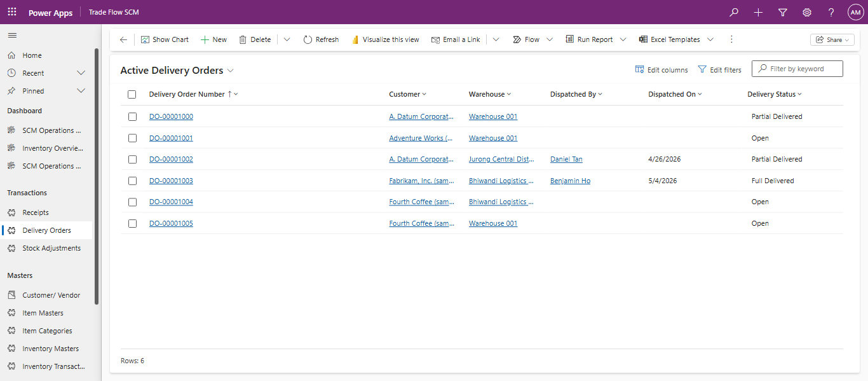The width and height of the screenshot is (868, 381).
Task: Click the Excel Templates command
Action: 669,39
